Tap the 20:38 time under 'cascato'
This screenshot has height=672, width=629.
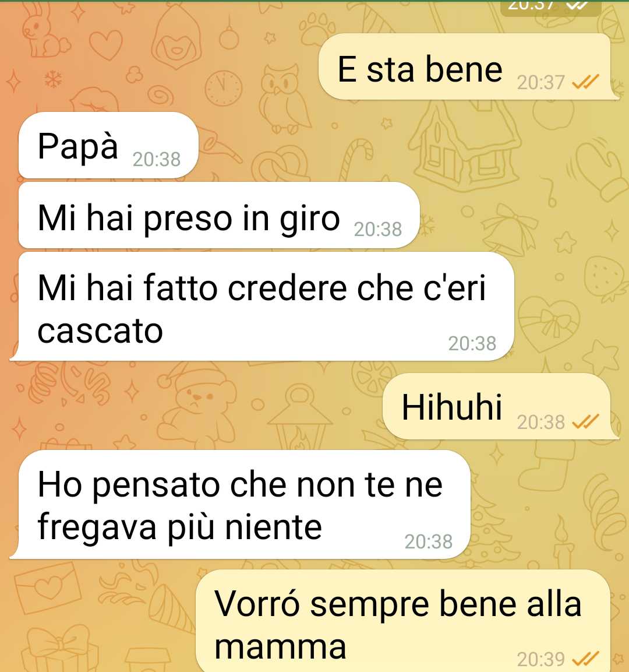[472, 343]
